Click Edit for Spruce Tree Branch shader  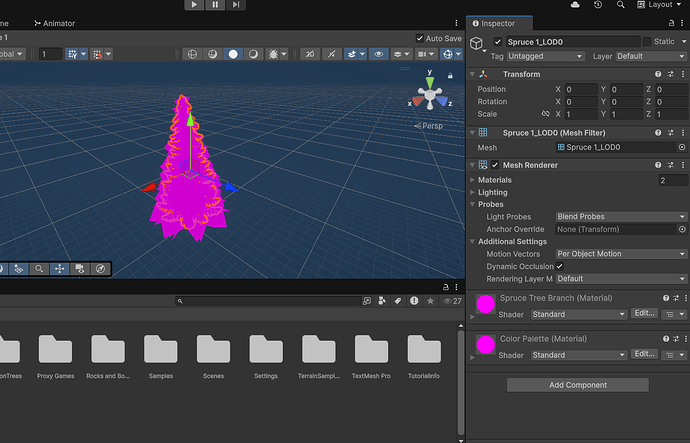coord(645,314)
